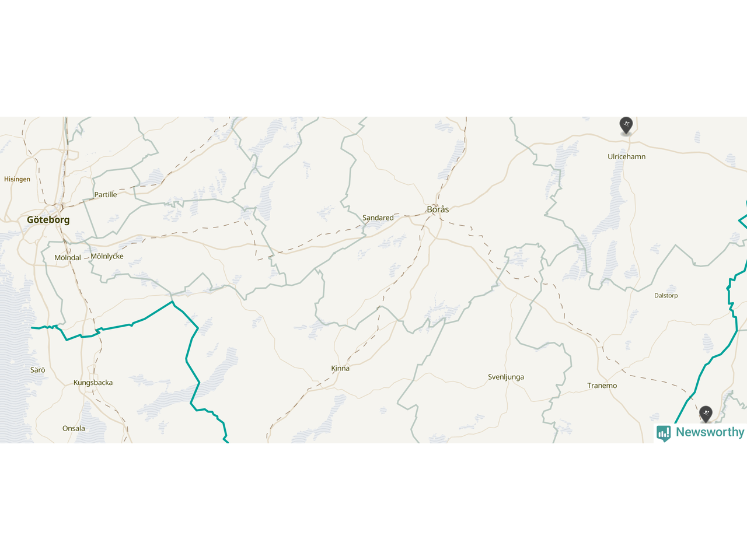Click the Onsala place label

click(x=74, y=429)
